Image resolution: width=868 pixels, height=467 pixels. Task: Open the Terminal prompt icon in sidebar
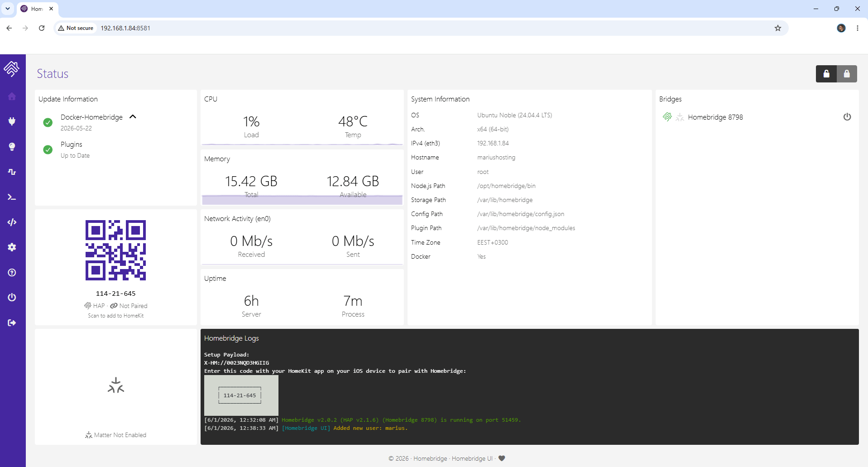tap(12, 197)
